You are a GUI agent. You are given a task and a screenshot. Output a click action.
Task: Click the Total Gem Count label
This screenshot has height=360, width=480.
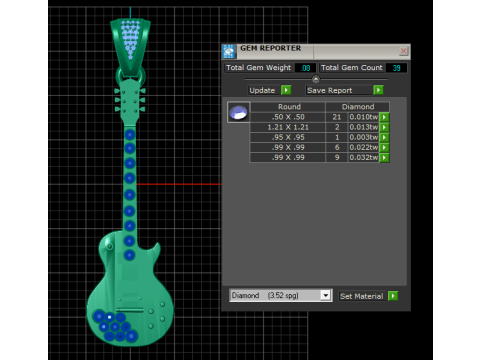[x=352, y=68]
